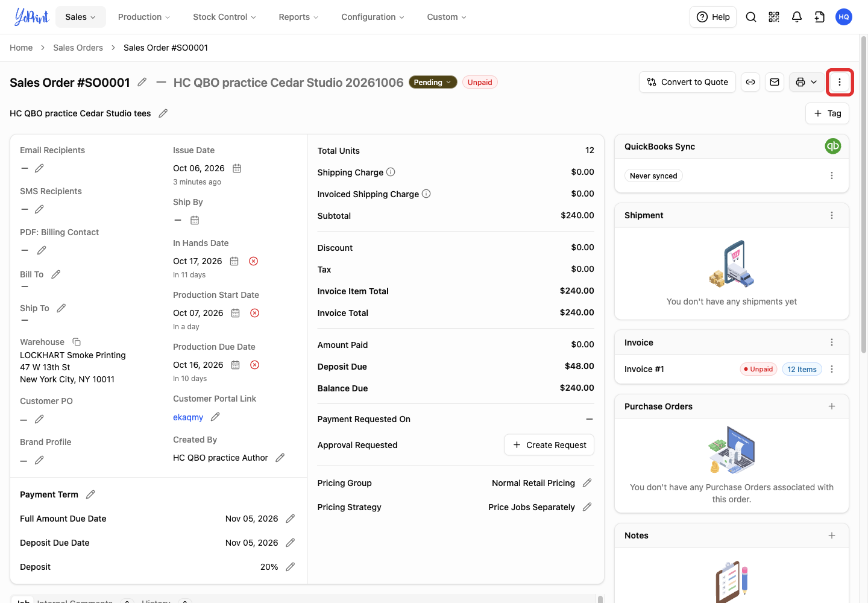Clear the Production Start Date
The width and height of the screenshot is (868, 603).
pos(255,313)
